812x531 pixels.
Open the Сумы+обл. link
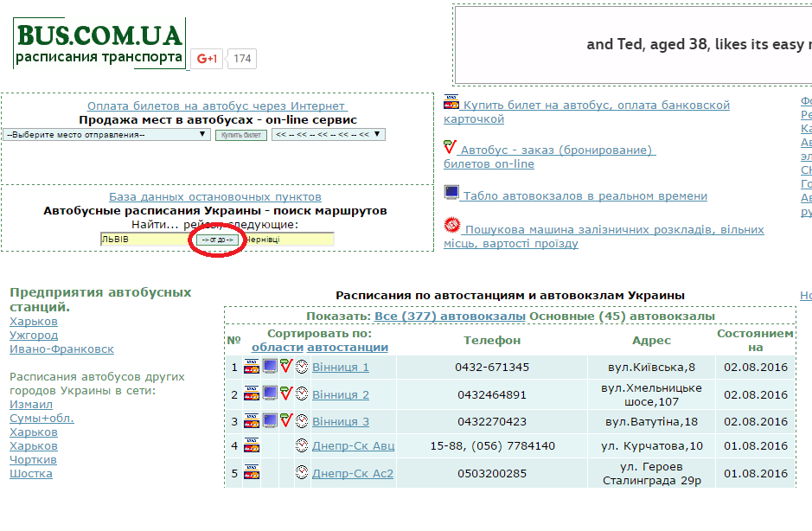point(42,418)
